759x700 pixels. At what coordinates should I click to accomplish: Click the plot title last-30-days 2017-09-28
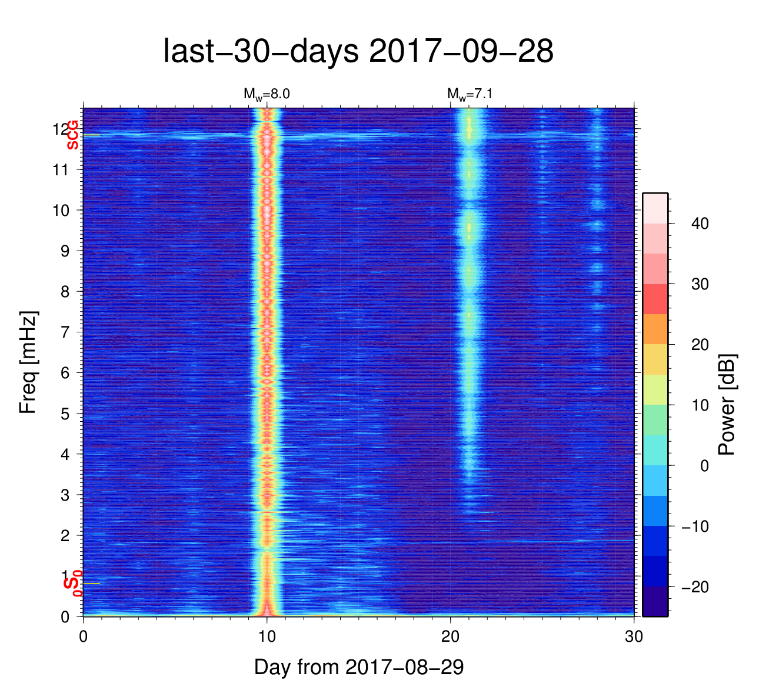click(358, 52)
